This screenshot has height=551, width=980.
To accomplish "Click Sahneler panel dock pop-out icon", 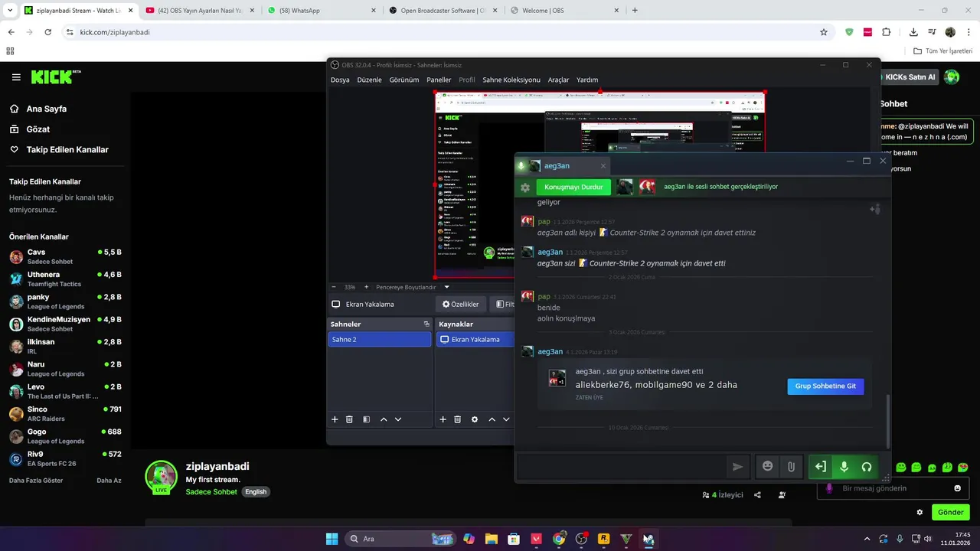I will [x=426, y=324].
